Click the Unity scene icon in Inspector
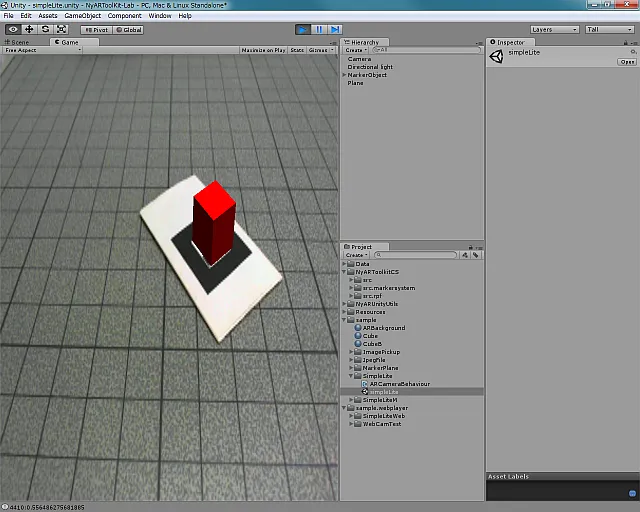640x512 pixels. pyautogui.click(x=497, y=56)
